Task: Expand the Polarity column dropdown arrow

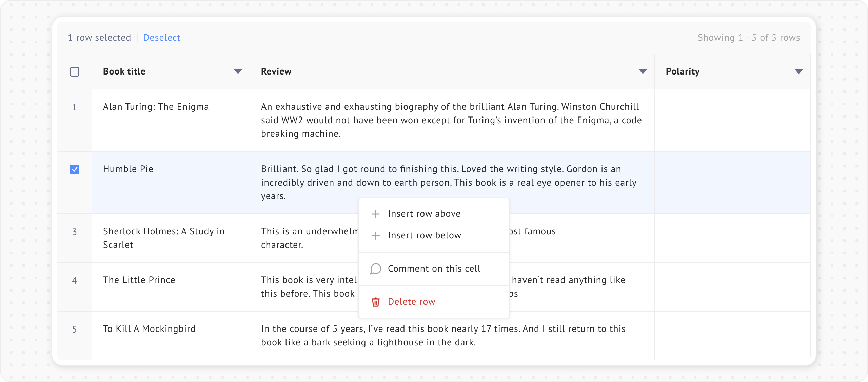Action: pos(798,72)
